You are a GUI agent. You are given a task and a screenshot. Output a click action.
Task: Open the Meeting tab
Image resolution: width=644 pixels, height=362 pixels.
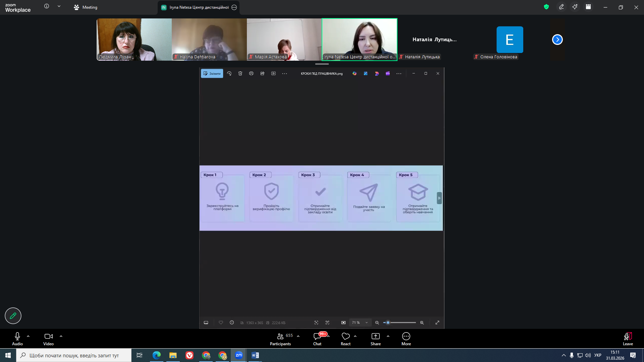pos(86,7)
